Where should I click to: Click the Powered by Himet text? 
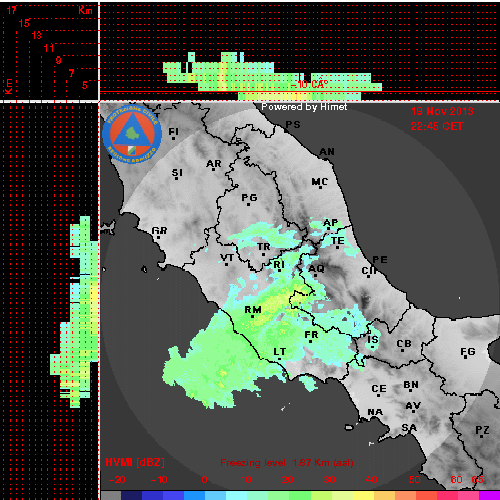304,107
